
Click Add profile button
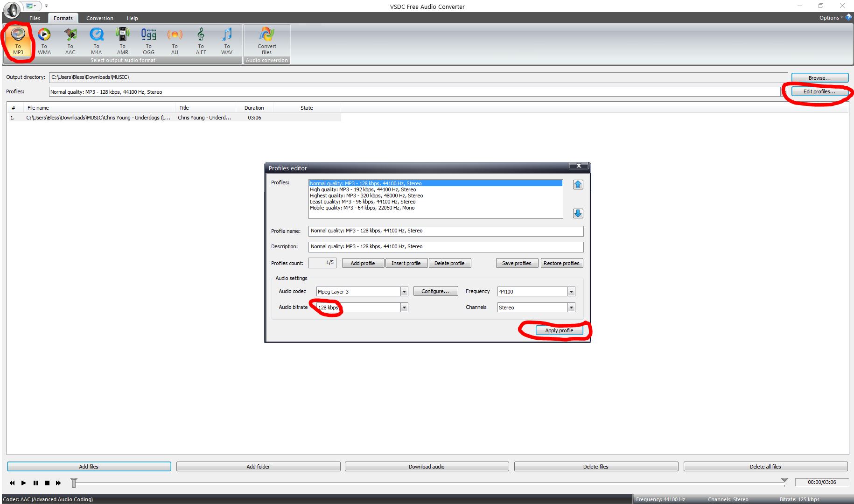363,263
